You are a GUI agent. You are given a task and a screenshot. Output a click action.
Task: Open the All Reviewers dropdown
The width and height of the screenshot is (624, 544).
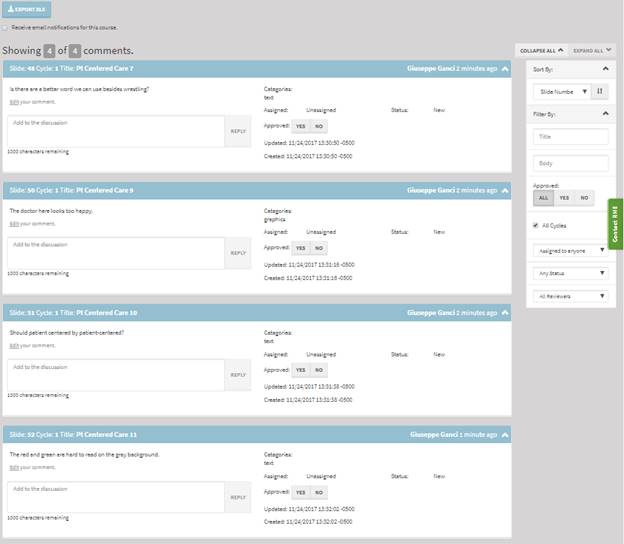571,296
